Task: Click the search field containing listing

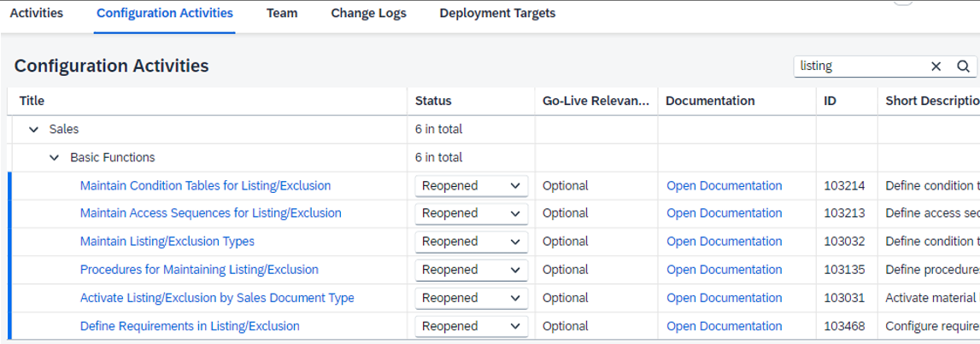Action: coord(861,67)
